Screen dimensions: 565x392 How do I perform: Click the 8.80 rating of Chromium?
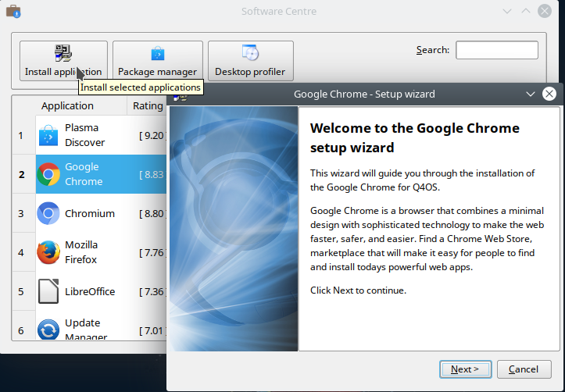152,213
